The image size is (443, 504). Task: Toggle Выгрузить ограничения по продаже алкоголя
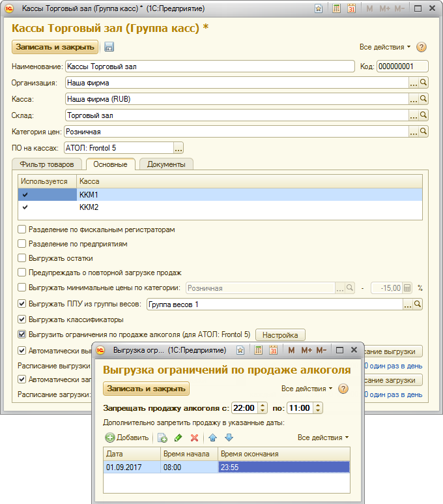click(x=22, y=334)
